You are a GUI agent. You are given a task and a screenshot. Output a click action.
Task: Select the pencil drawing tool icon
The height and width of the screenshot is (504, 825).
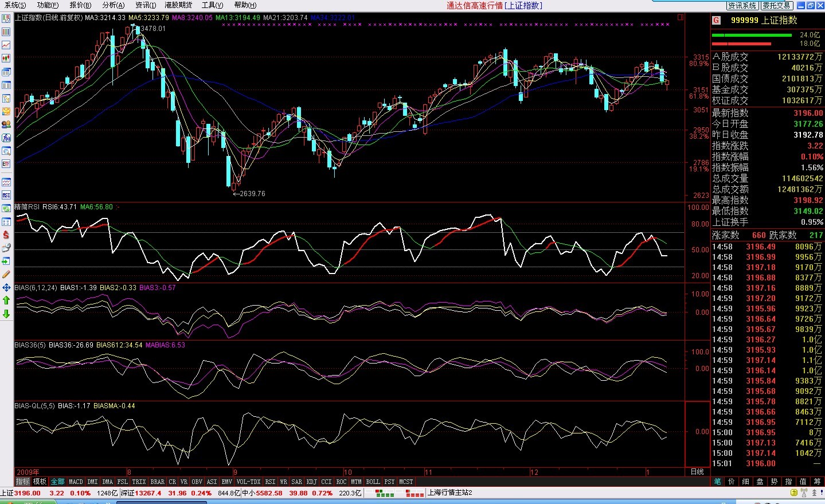[6, 275]
